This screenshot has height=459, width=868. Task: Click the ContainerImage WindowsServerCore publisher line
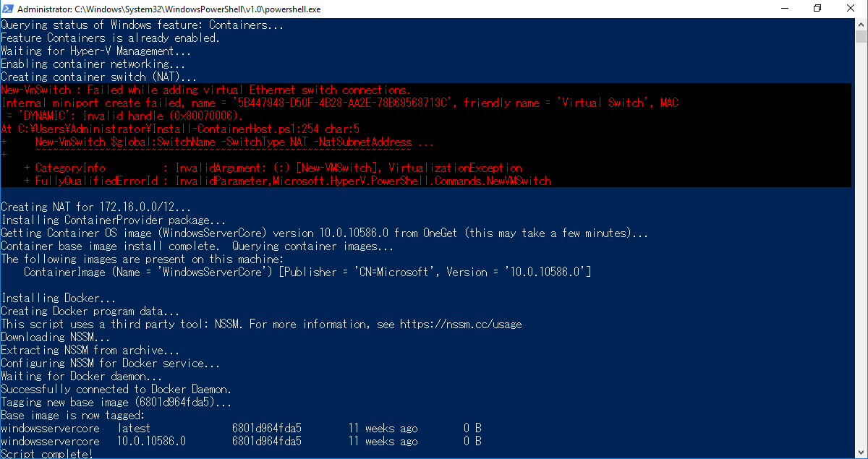tap(307, 273)
